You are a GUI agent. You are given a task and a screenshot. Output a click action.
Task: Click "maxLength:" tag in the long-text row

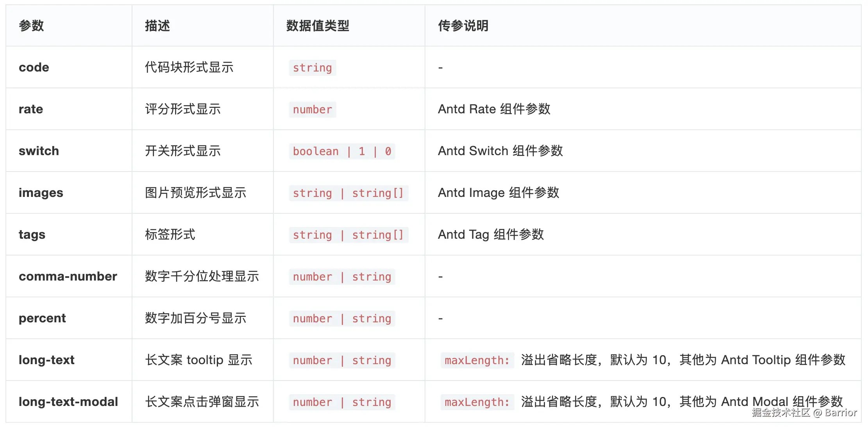tap(477, 361)
